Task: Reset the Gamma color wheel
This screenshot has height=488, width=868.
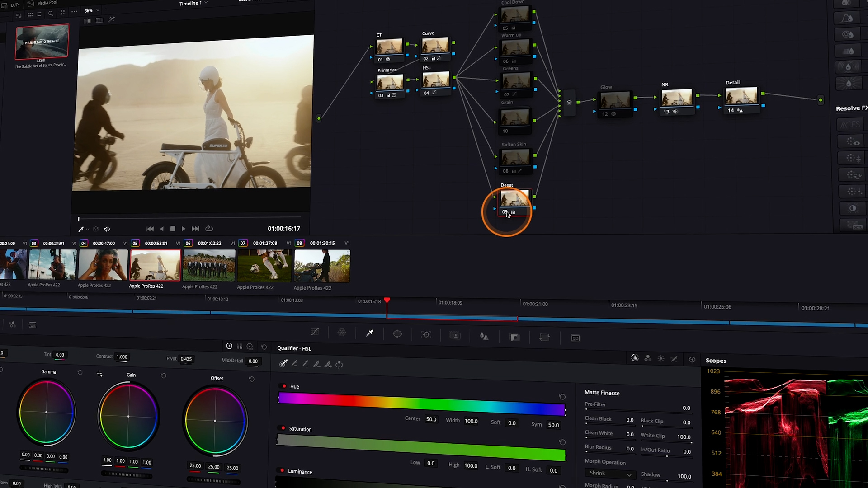Action: coord(80,373)
